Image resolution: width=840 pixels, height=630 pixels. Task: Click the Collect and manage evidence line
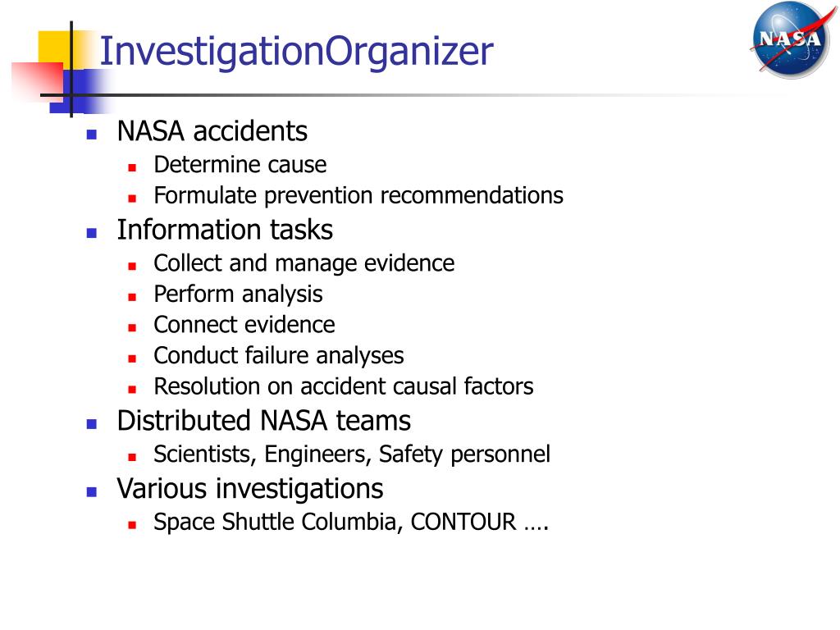pyautogui.click(x=304, y=263)
